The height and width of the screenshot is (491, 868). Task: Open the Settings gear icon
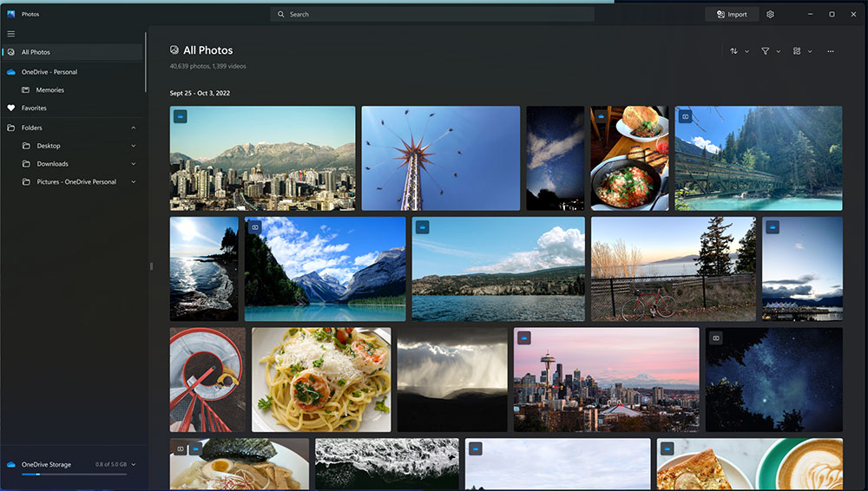(x=770, y=15)
